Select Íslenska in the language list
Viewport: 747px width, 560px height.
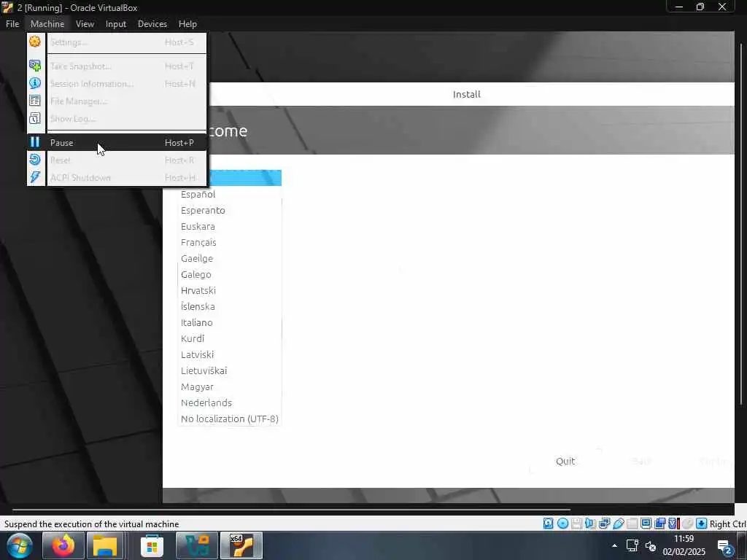tap(230, 307)
